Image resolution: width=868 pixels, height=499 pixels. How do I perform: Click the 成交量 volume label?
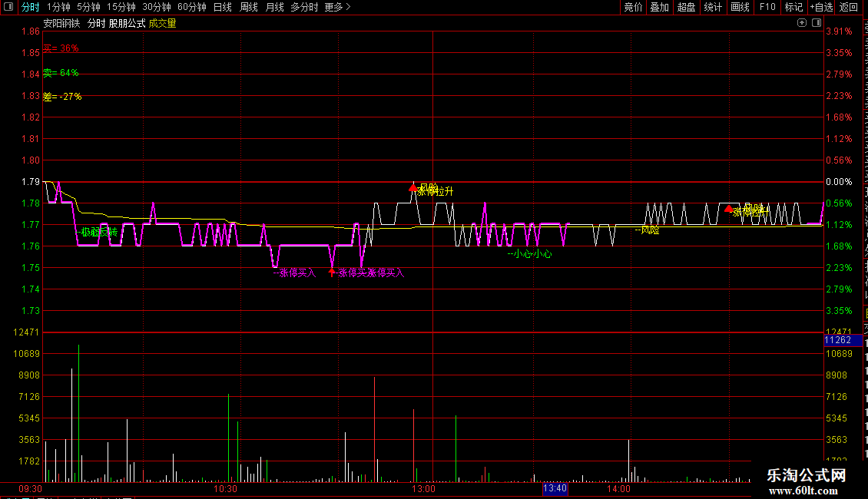point(162,23)
